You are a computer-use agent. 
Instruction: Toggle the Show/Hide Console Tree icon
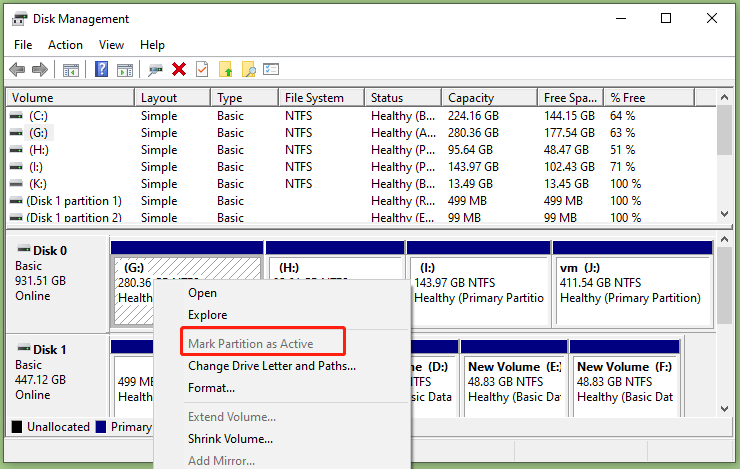point(71,70)
